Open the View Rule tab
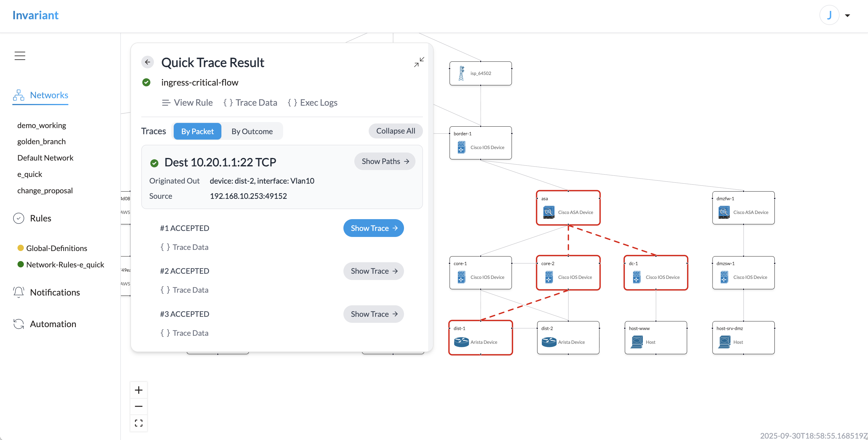 pyautogui.click(x=187, y=103)
